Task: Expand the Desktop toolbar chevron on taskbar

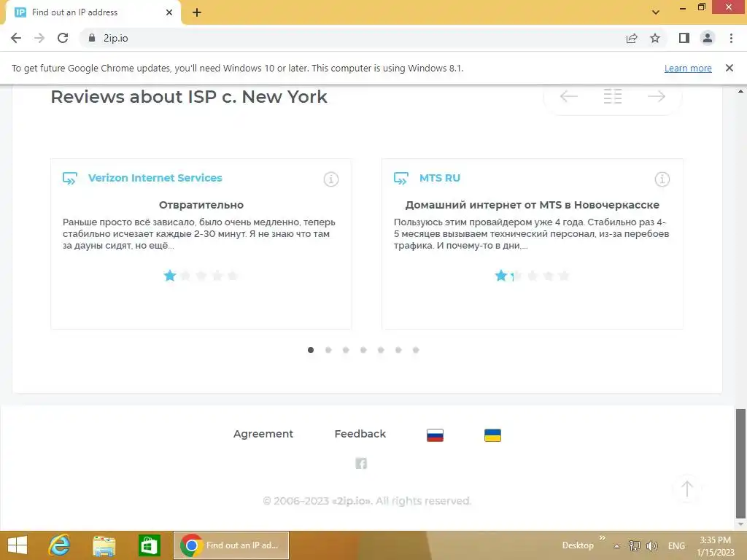Action: pos(602,538)
